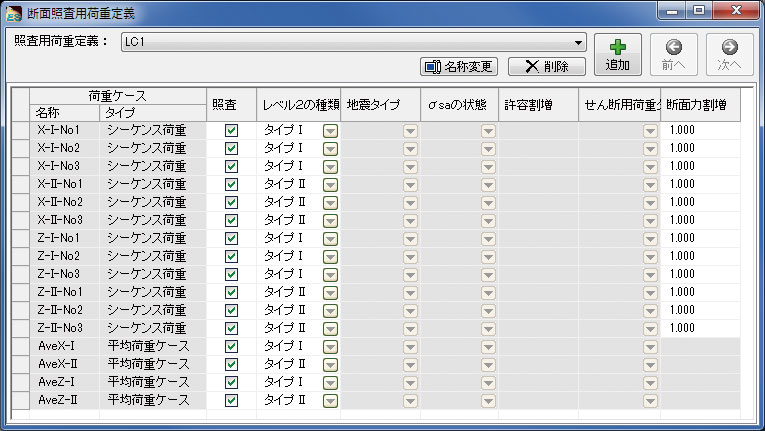This screenshot has height=431, width=765.
Task: Click the 許容割増 column header
Action: click(539, 104)
